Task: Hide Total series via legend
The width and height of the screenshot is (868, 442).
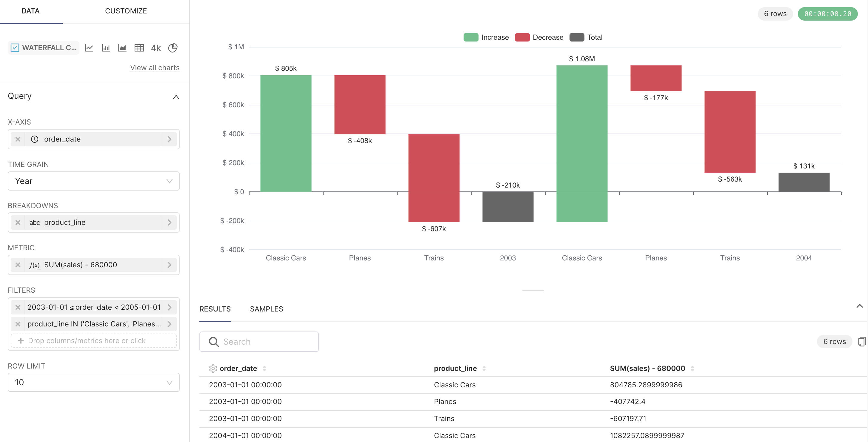Action: coord(586,37)
